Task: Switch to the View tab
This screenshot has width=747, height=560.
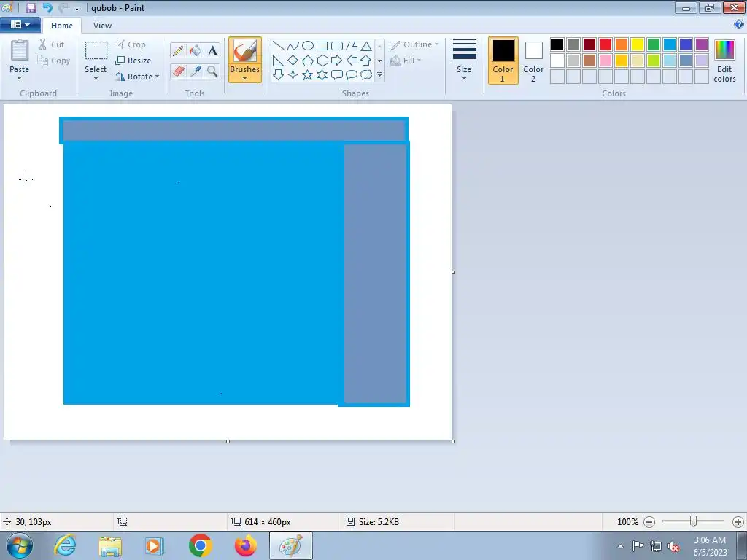Action: (102, 26)
